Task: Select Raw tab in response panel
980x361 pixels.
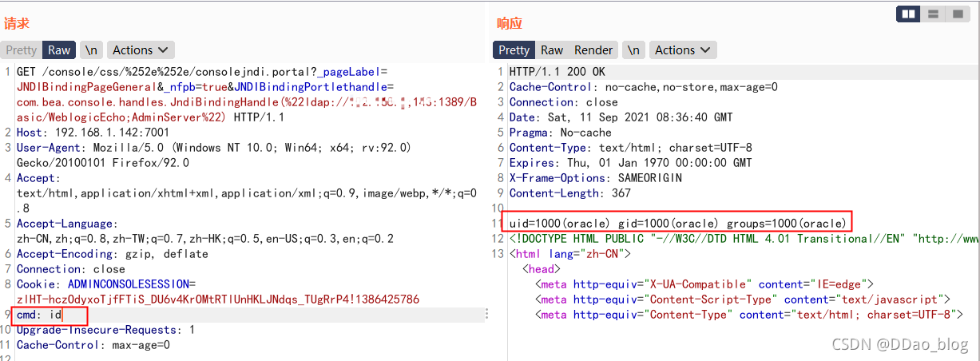Action: (552, 50)
